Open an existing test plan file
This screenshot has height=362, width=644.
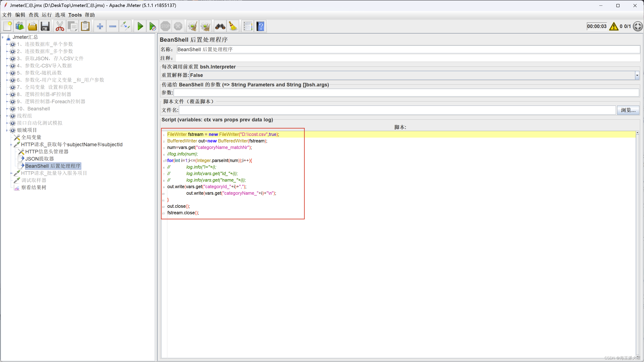(x=32, y=26)
